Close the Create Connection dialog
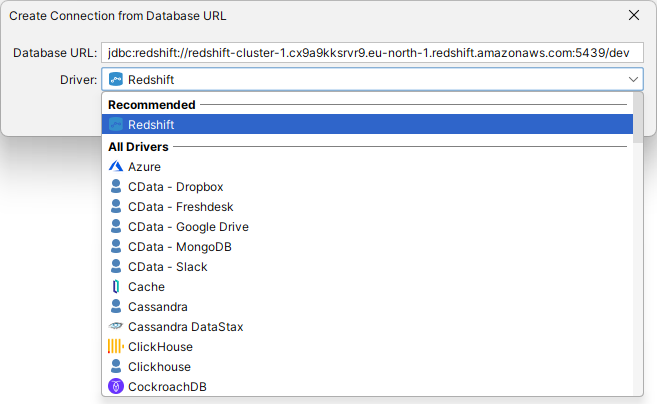 tap(633, 15)
